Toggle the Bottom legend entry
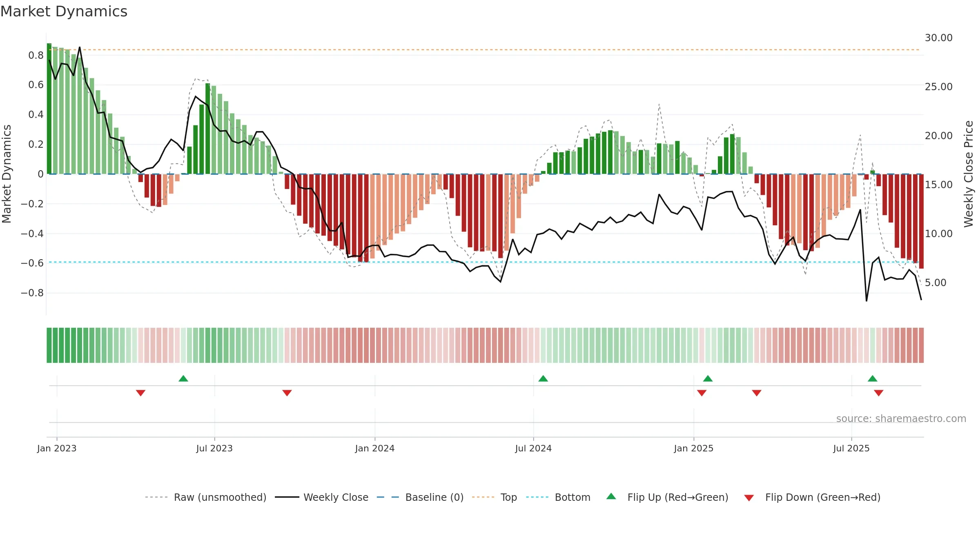This screenshot has width=980, height=551. (558, 497)
